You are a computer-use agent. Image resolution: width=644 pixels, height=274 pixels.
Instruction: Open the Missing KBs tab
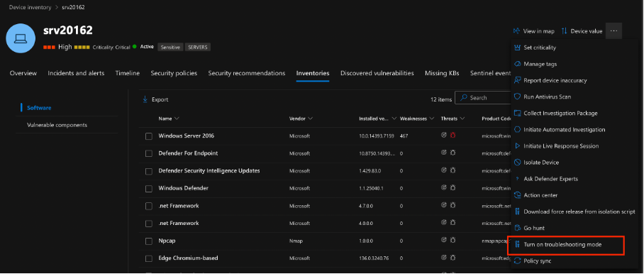tap(442, 73)
